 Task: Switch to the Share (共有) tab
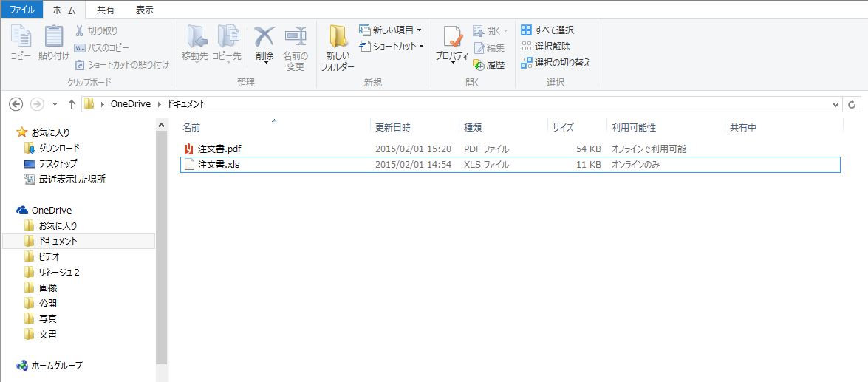tap(106, 10)
